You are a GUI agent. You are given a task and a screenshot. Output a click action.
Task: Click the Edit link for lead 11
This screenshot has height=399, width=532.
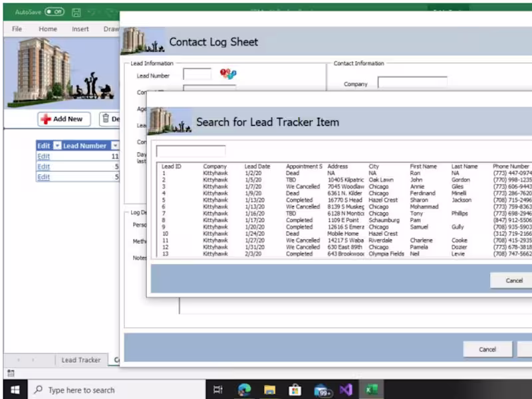coord(43,156)
